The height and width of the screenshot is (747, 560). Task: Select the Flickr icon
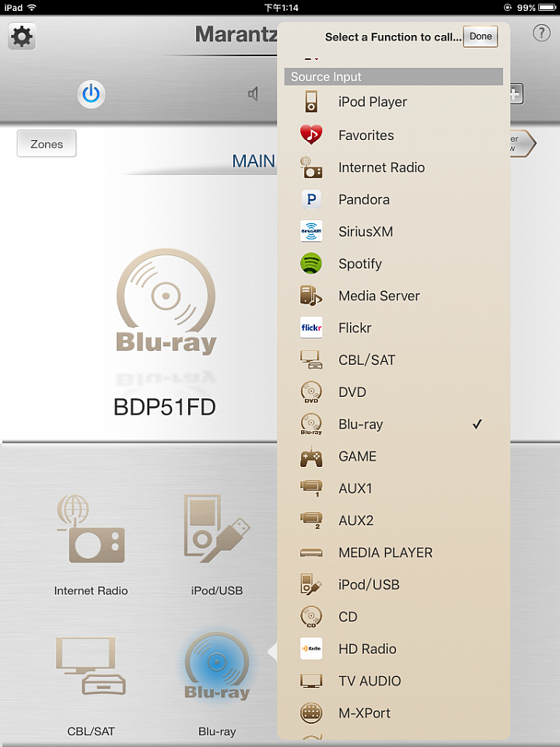(311, 328)
